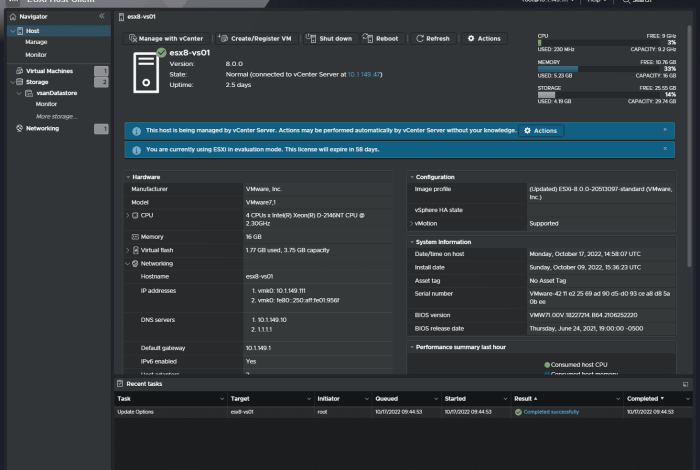Collapse the vsanDatastore node arrow
This screenshot has width=700, height=470.
tap(19, 93)
